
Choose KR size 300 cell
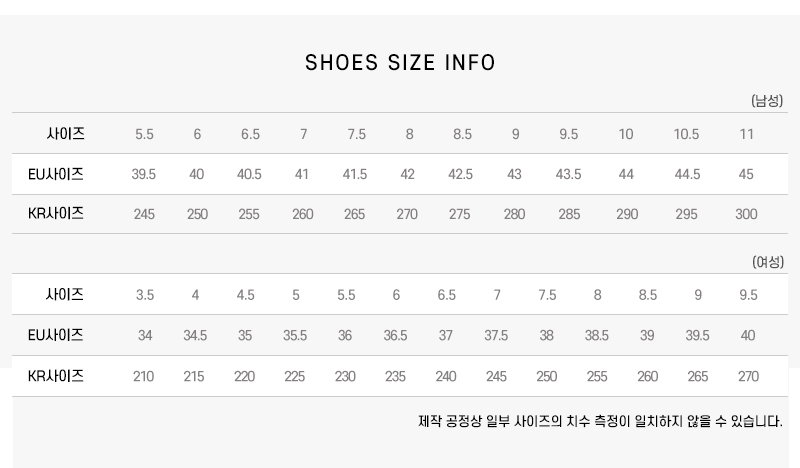(746, 214)
